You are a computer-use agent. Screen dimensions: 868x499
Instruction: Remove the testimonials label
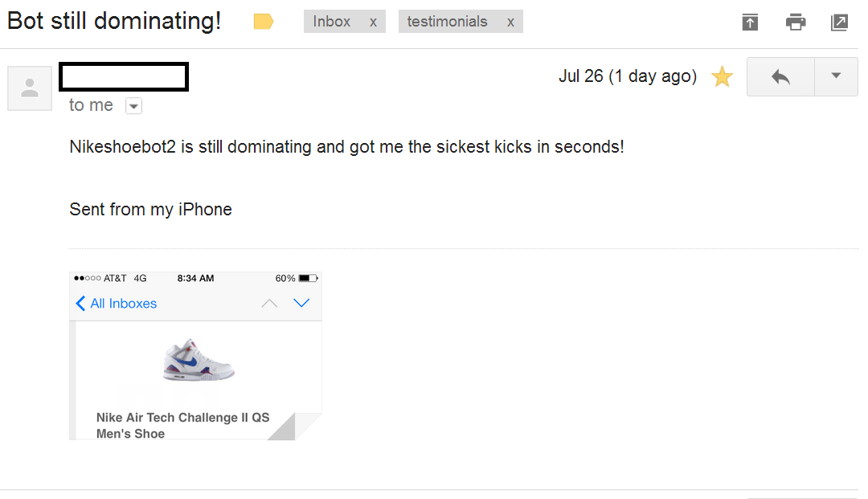(x=510, y=22)
